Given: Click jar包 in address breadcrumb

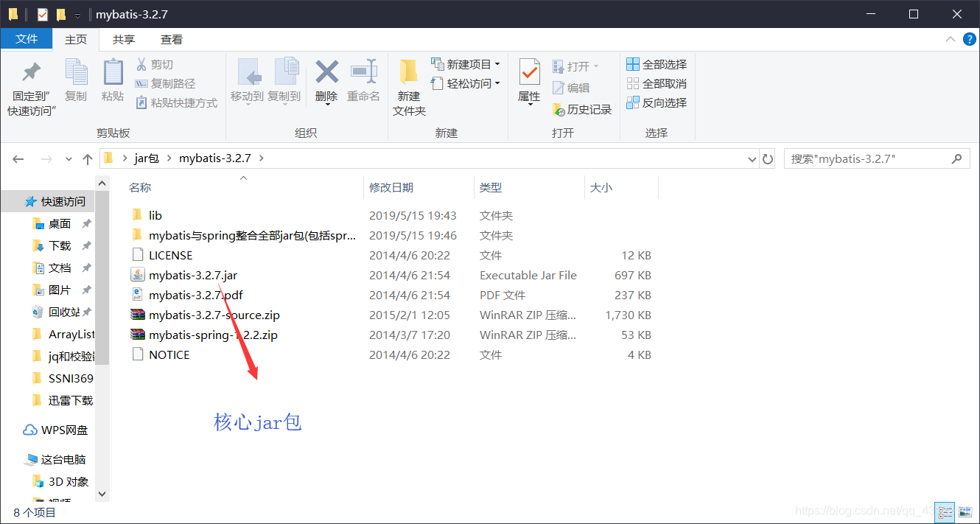Looking at the screenshot, I should [147, 158].
